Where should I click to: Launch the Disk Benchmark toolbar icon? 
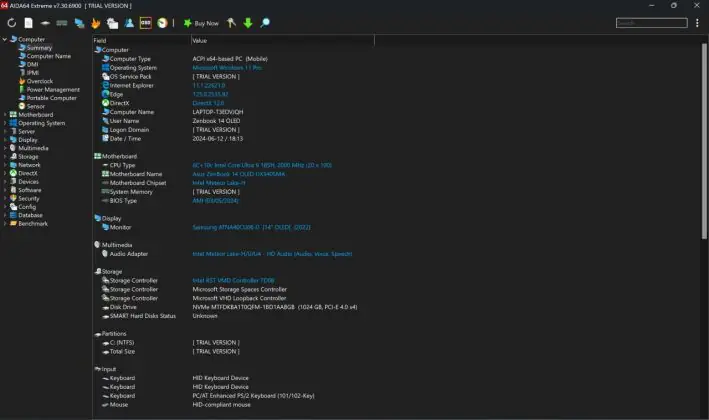pyautogui.click(x=45, y=23)
